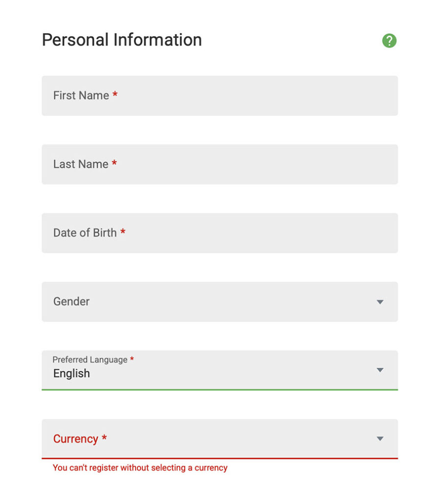Expand the Gender dropdown
The width and height of the screenshot is (437, 504).
tap(220, 302)
